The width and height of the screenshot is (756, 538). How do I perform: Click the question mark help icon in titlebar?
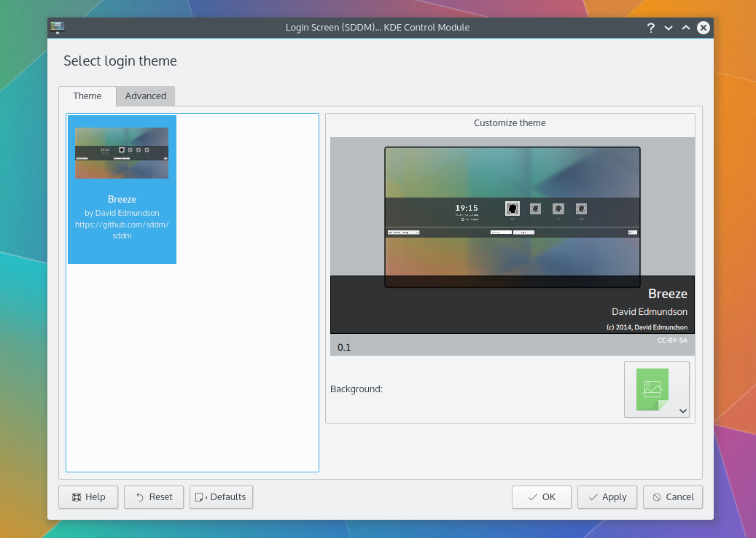click(651, 28)
